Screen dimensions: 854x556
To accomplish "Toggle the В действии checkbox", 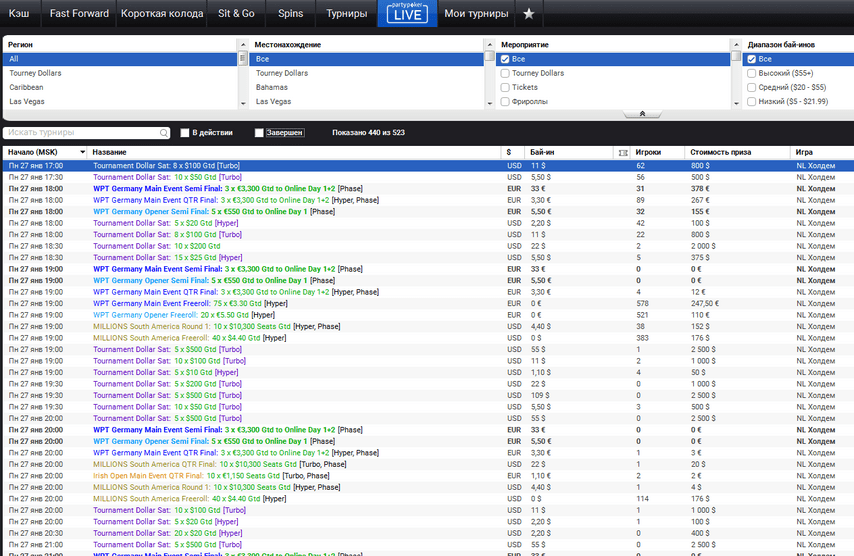I will click(x=185, y=133).
